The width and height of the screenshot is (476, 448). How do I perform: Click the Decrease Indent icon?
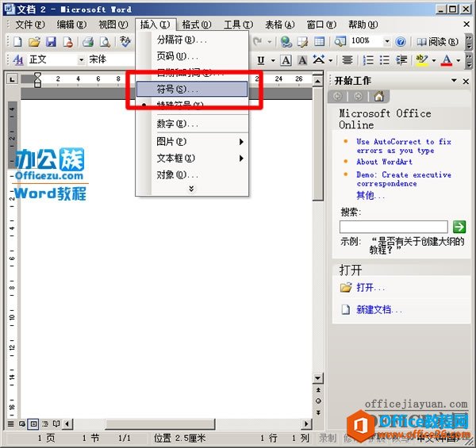(401, 60)
